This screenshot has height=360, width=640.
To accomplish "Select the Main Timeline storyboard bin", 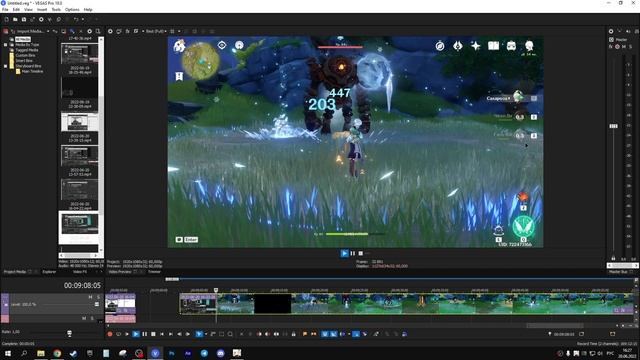I will coord(32,71).
